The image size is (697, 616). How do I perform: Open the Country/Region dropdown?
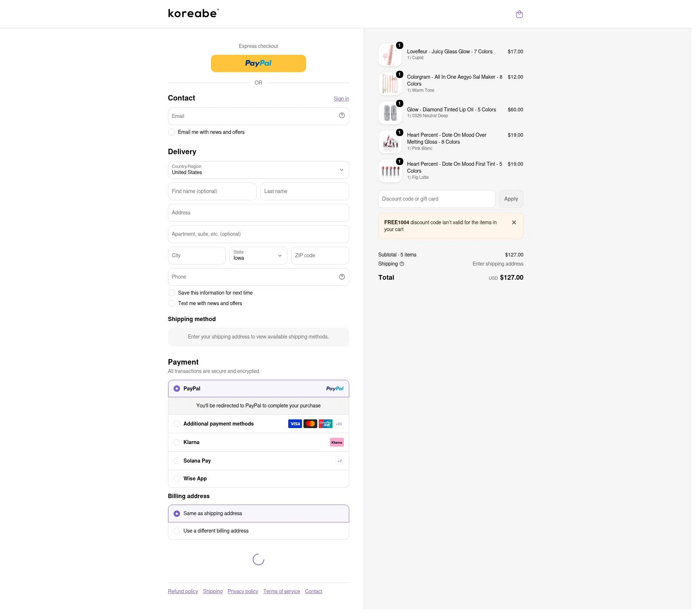click(258, 170)
